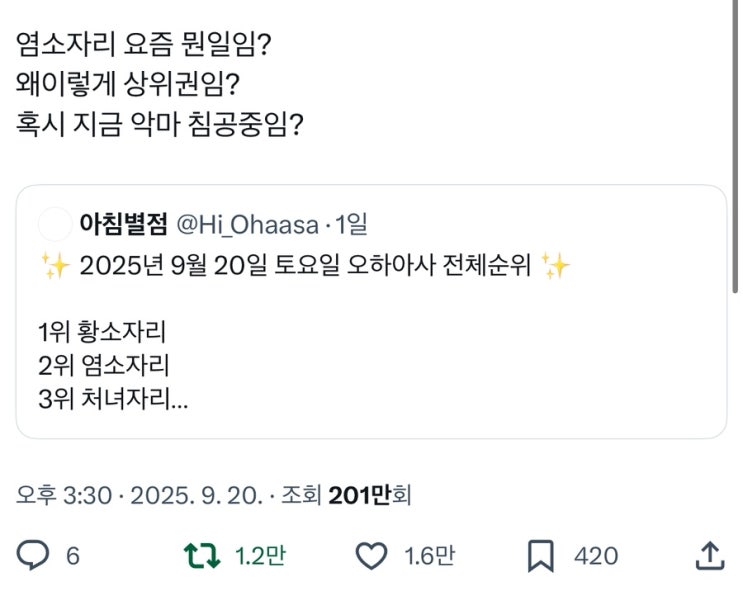Open the share upload-arrow icon
743x596 pixels.
[708, 555]
